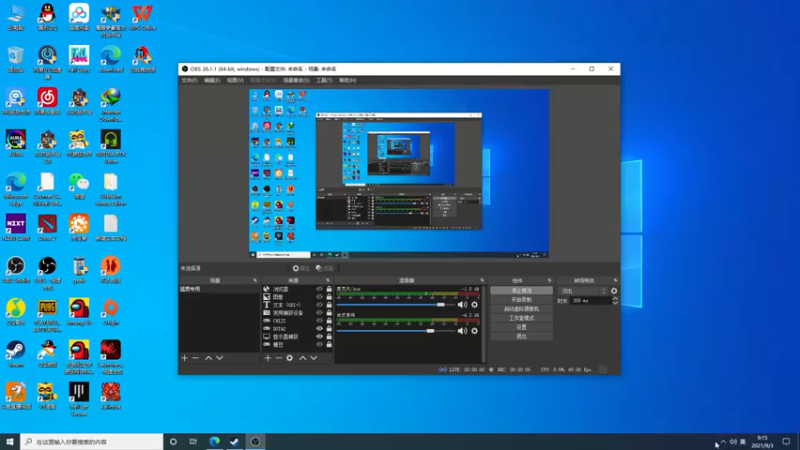Pop out the 来源 dock via its header icon

tap(328, 280)
